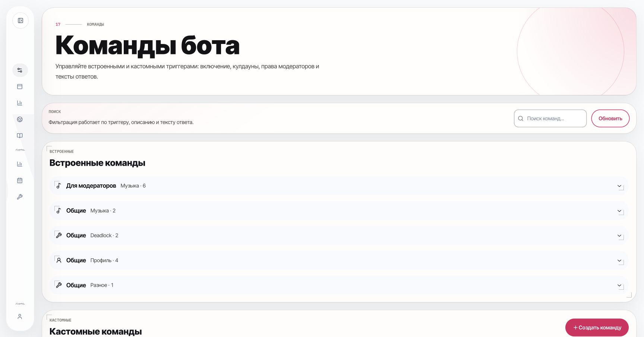Click the Встроенные команды heading
The image size is (644, 337).
point(97,163)
